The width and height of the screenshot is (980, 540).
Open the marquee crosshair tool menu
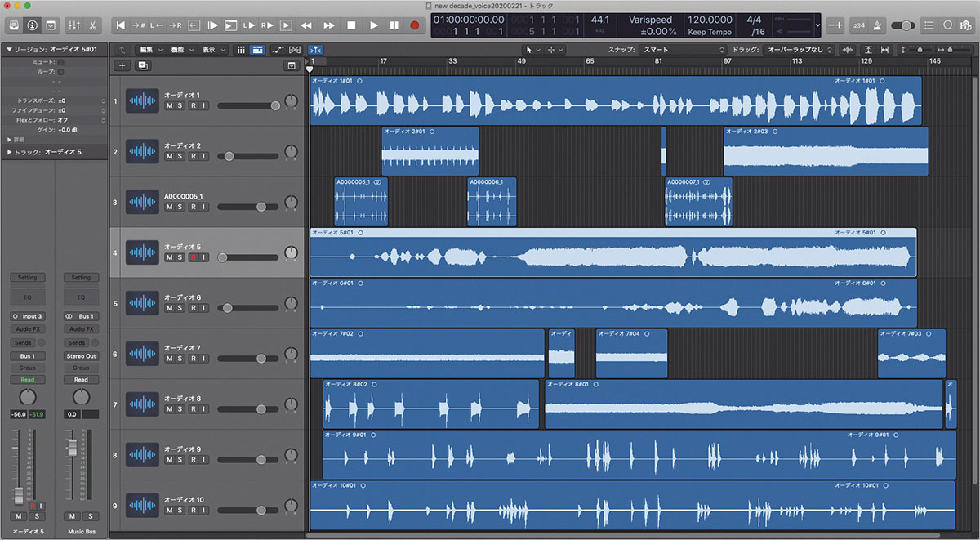pos(556,50)
